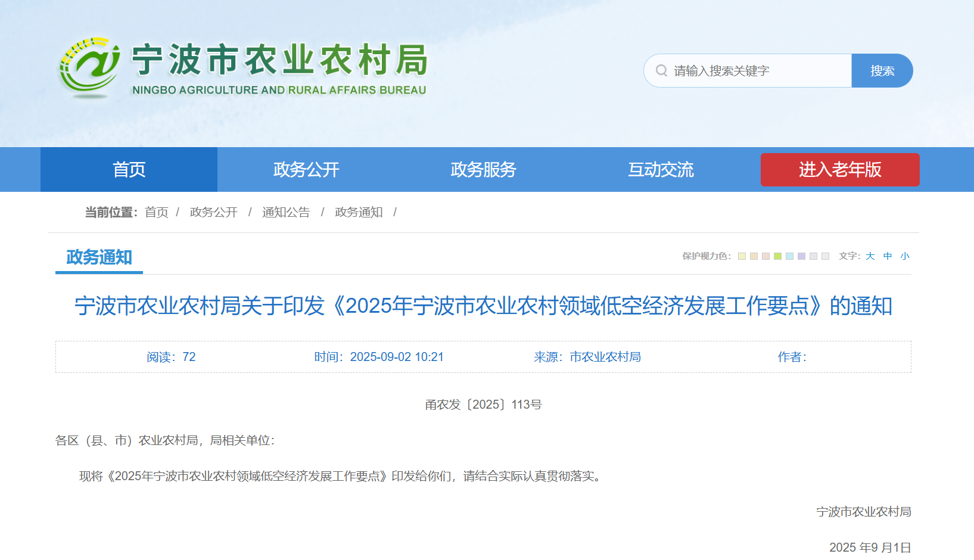The height and width of the screenshot is (560, 974).
Task: Click 政务通知 breadcrumb link
Action: coord(359,212)
